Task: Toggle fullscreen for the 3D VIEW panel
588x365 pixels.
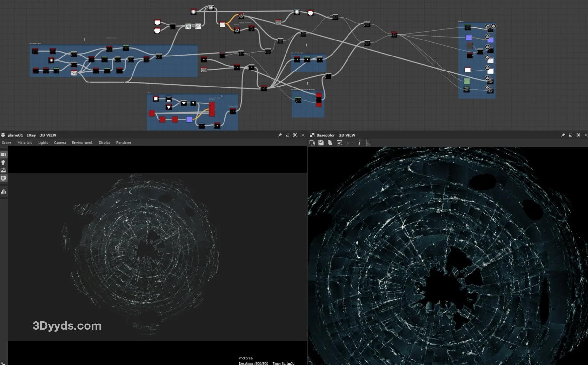Action: click(x=295, y=135)
